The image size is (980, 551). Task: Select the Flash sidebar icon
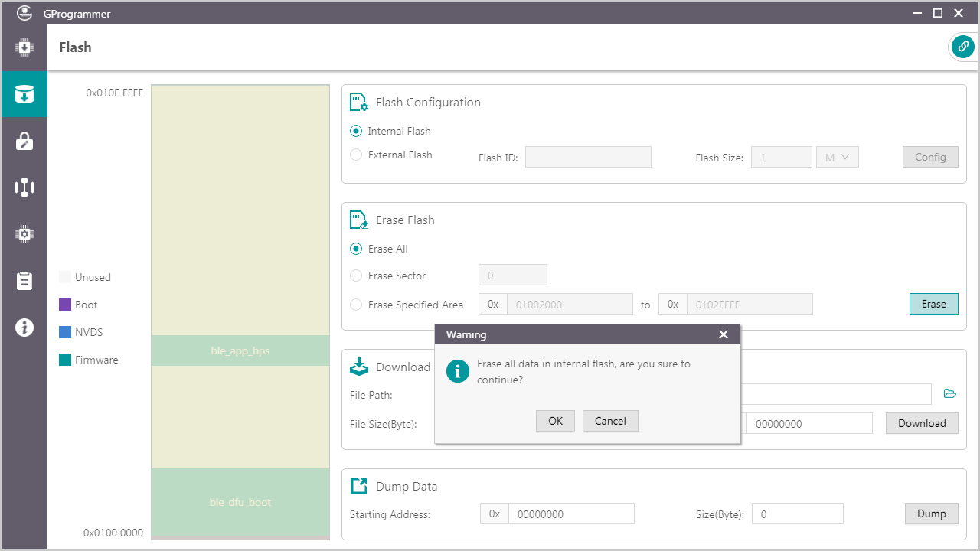pyautogui.click(x=24, y=94)
